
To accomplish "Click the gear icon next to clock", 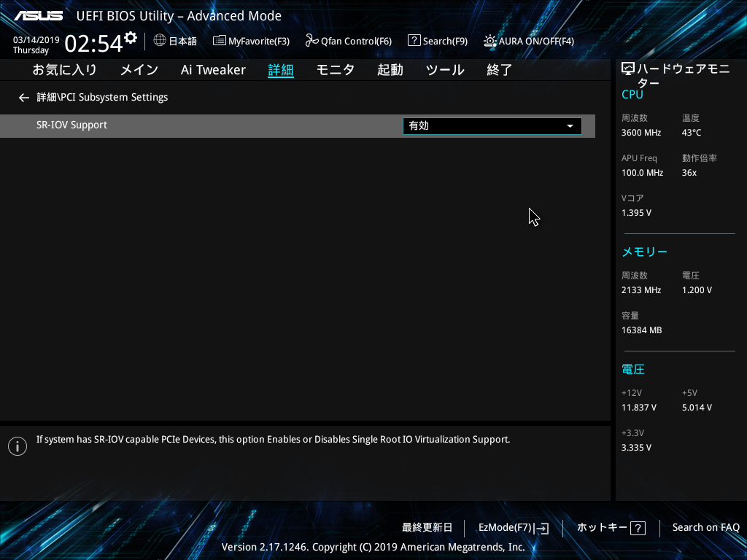I will coord(131,38).
